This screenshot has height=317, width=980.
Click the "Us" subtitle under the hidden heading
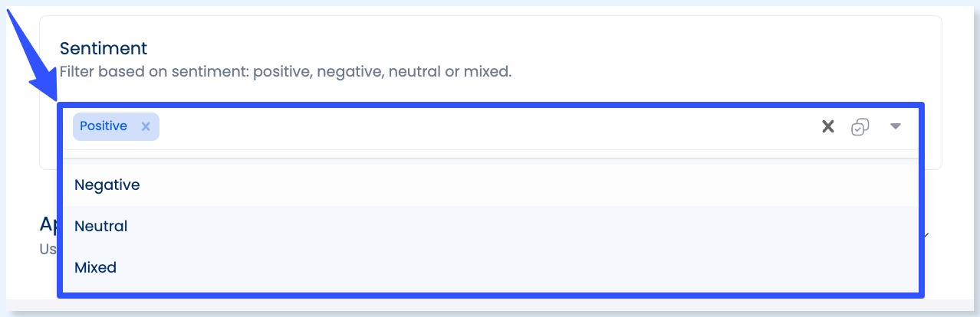(x=48, y=249)
